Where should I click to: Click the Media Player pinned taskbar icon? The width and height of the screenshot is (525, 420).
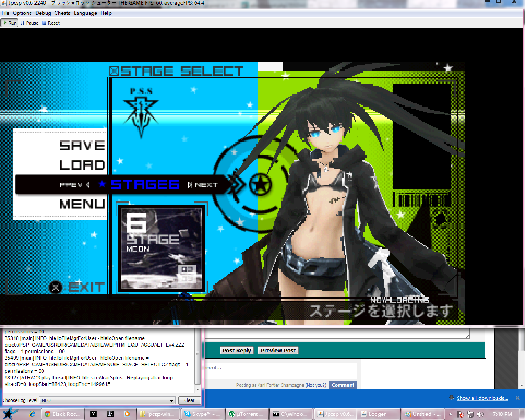tap(127, 414)
